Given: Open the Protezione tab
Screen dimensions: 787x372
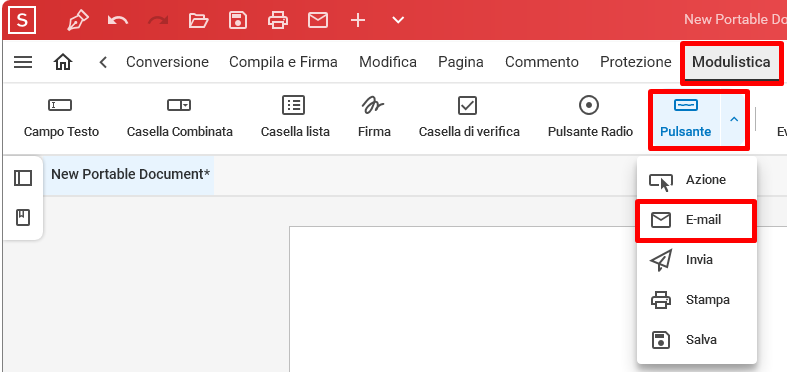Looking at the screenshot, I should (635, 62).
